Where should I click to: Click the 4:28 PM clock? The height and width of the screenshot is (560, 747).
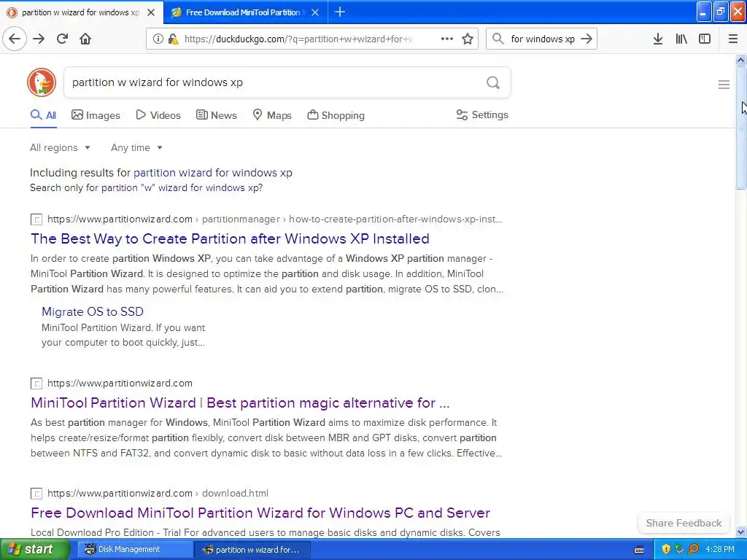(x=720, y=549)
